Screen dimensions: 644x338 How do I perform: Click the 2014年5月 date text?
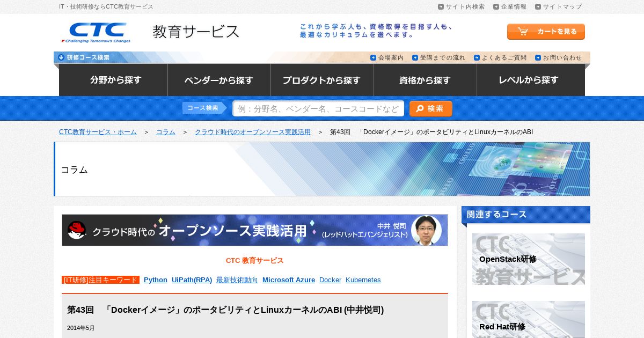(81, 328)
